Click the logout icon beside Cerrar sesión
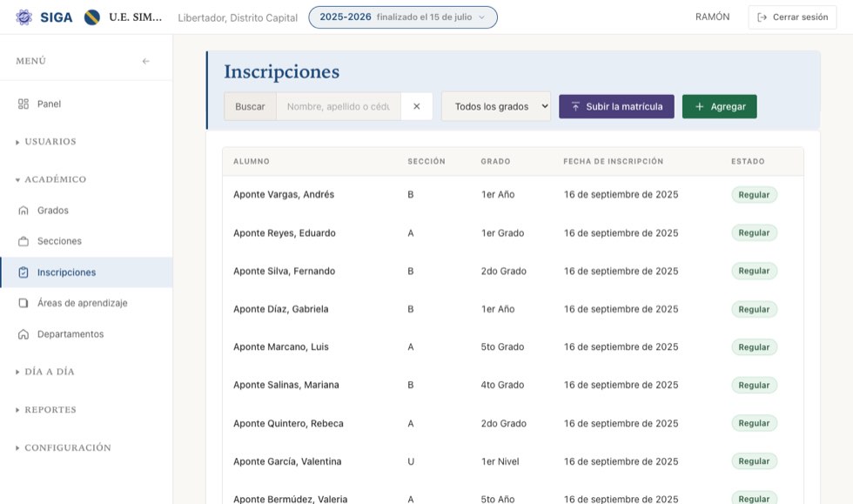 tap(762, 17)
